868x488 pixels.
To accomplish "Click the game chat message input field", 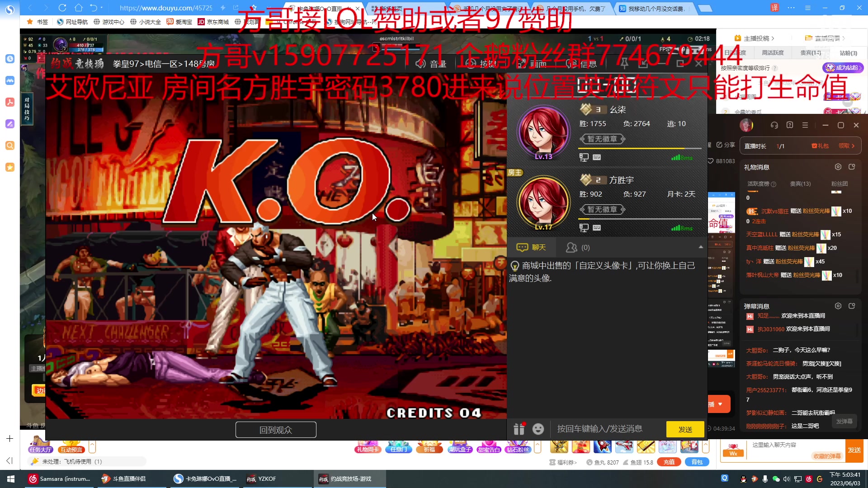I will pyautogui.click(x=608, y=429).
